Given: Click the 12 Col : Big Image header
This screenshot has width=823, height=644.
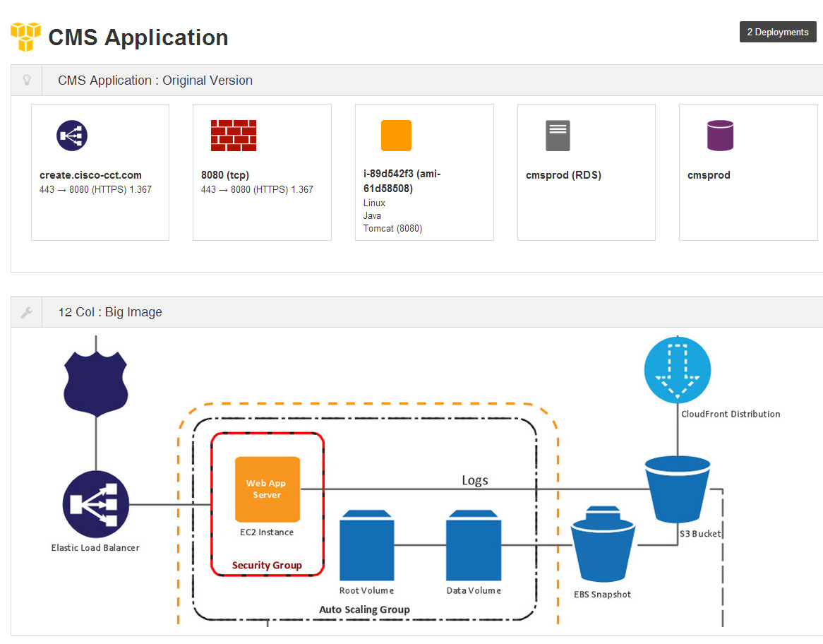Looking at the screenshot, I should click(x=110, y=312).
